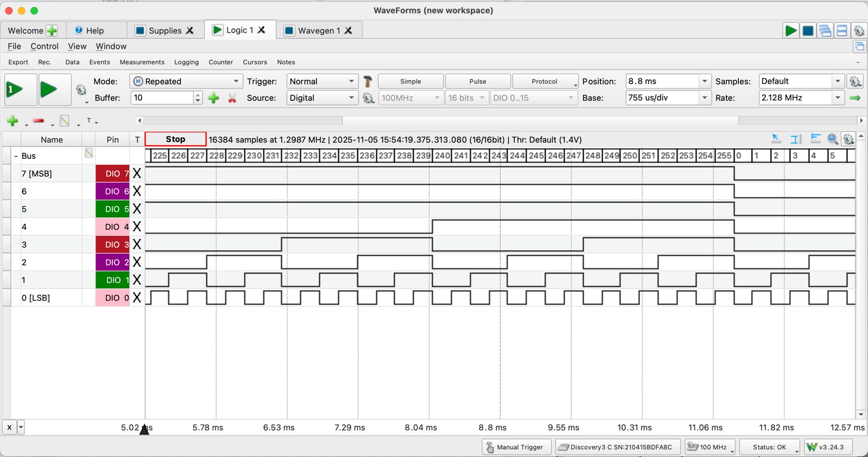This screenshot has height=457, width=868.
Task: Toggle the DIO 6 trigger condition X
Action: pos(137,191)
